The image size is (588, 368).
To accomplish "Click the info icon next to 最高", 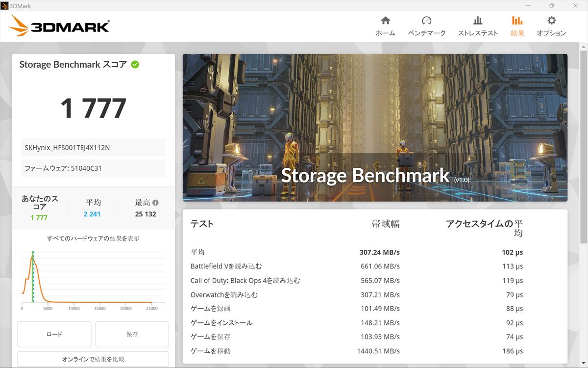I will 155,202.
